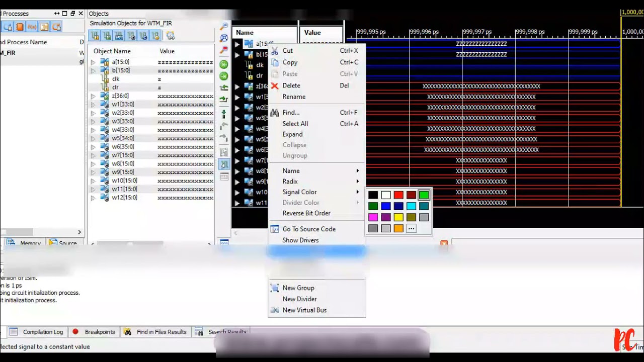Toggle constants filter in Objects toolbar

pyautogui.click(x=143, y=36)
